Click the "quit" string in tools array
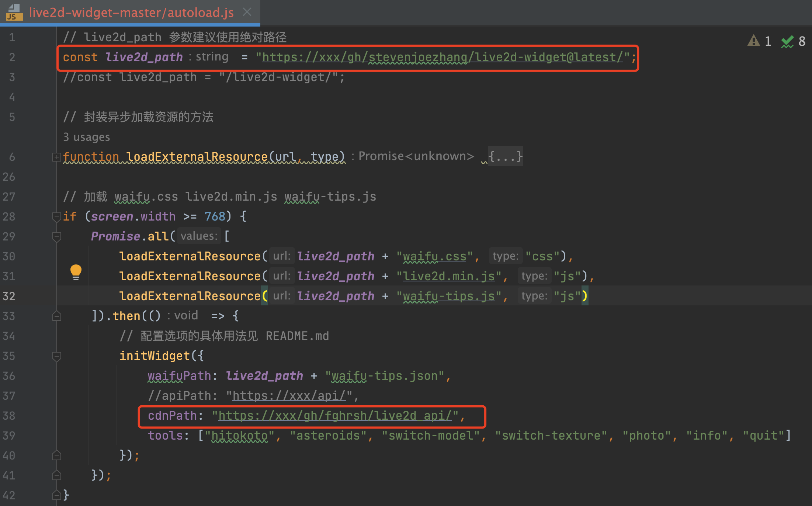Viewport: 812px width, 506px height. pos(764,436)
